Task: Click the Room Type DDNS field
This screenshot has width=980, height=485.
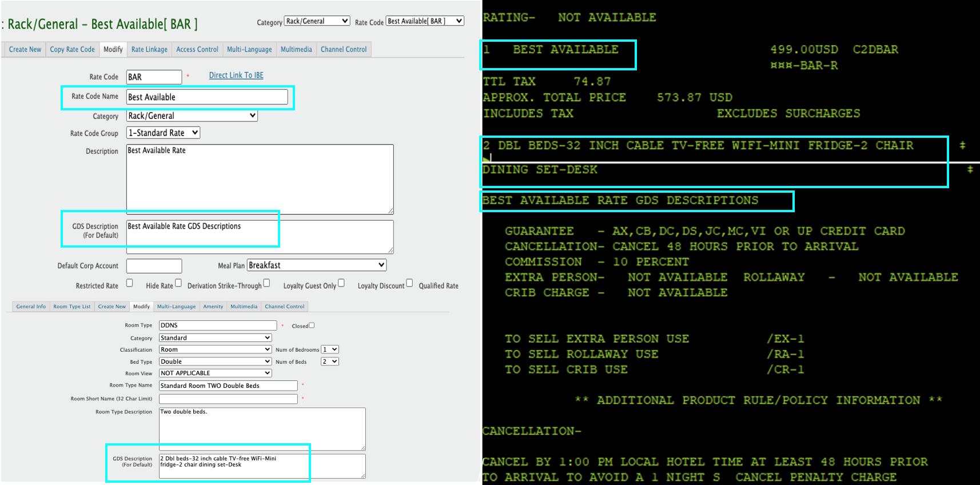Action: point(218,325)
